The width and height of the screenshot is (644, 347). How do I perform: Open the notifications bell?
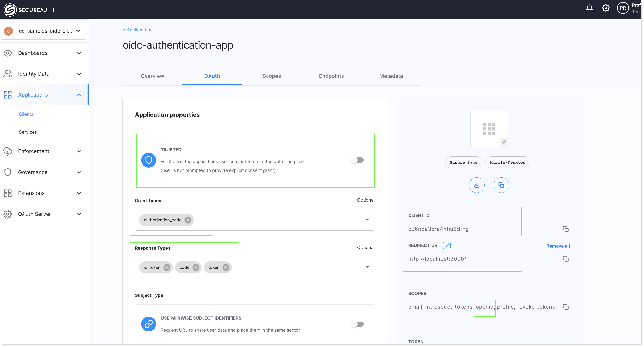(589, 8)
